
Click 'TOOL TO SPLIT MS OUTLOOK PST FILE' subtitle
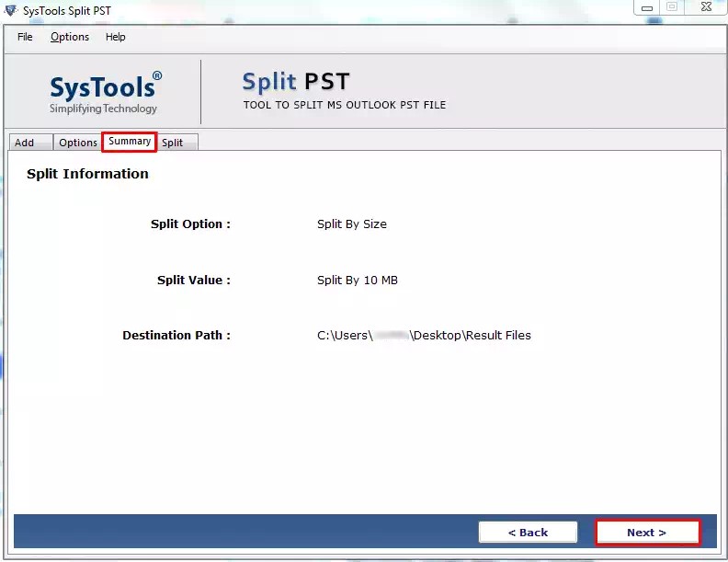click(x=345, y=105)
